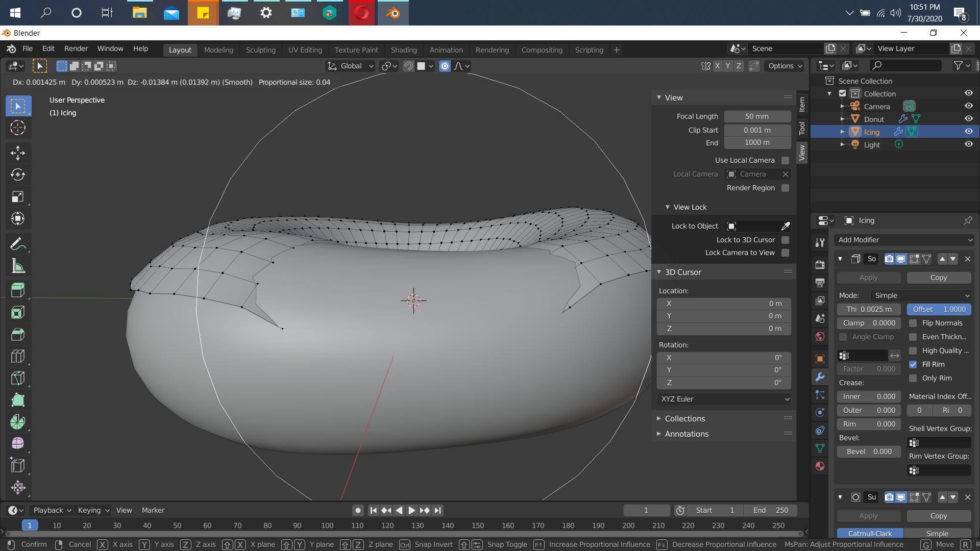Image resolution: width=980 pixels, height=551 pixels.
Task: Open Windows Settings gear in taskbar
Action: (266, 13)
